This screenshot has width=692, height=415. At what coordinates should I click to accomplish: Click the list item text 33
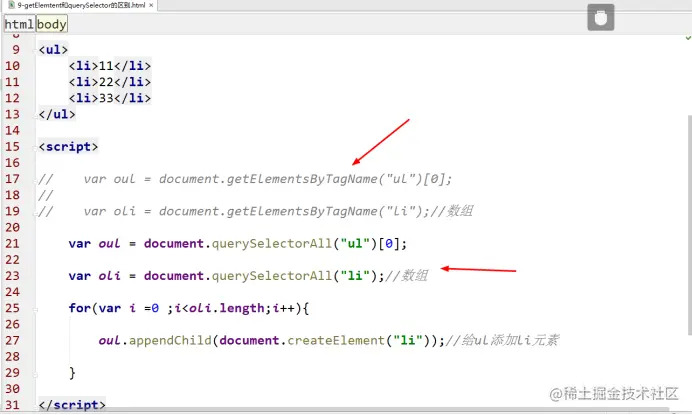click(106, 98)
